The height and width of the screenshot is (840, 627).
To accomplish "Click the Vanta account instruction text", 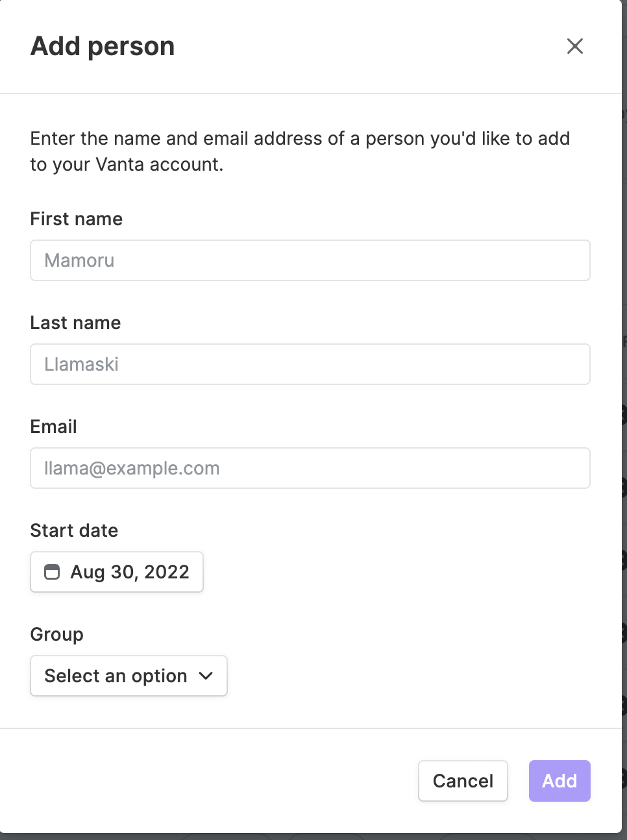I will click(300, 151).
